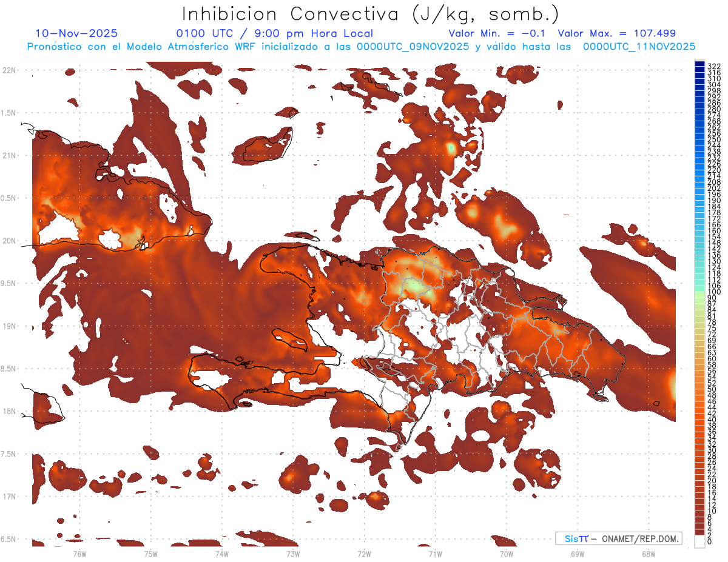The height and width of the screenshot is (562, 728).
Task: Click the date label "10-Nov-2025"
Action: [76, 33]
